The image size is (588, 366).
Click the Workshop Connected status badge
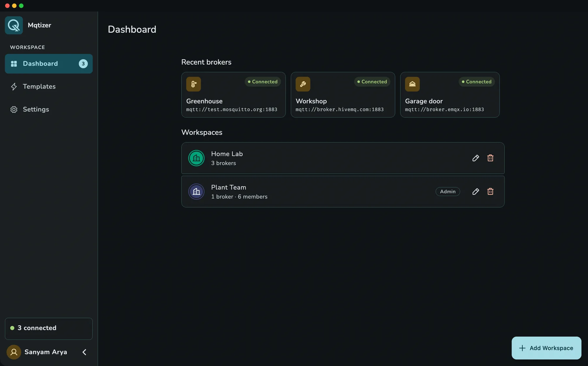tap(372, 82)
